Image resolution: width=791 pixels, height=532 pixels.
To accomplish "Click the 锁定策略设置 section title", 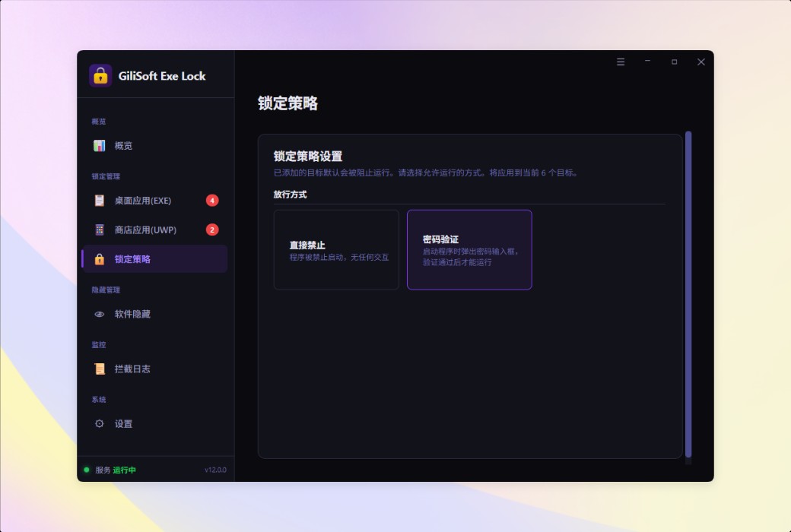I will pos(308,157).
